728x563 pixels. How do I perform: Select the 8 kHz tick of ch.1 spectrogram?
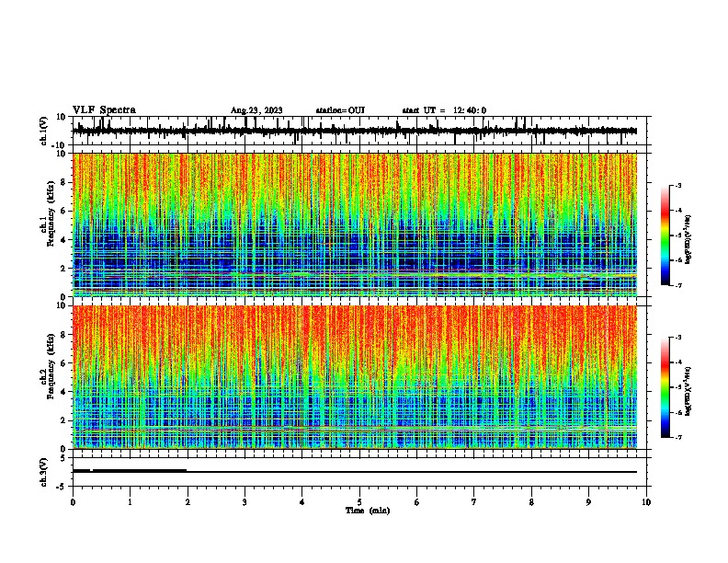pos(63,182)
